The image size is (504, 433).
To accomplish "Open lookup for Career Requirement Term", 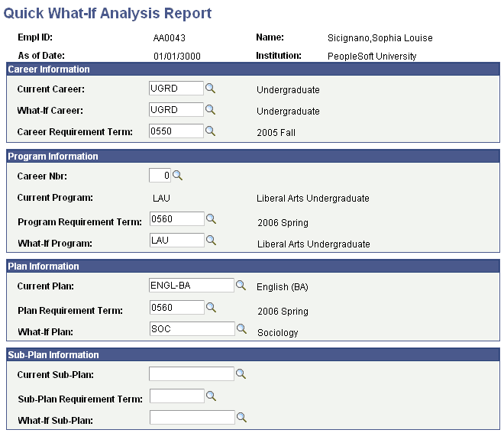I will [x=210, y=131].
